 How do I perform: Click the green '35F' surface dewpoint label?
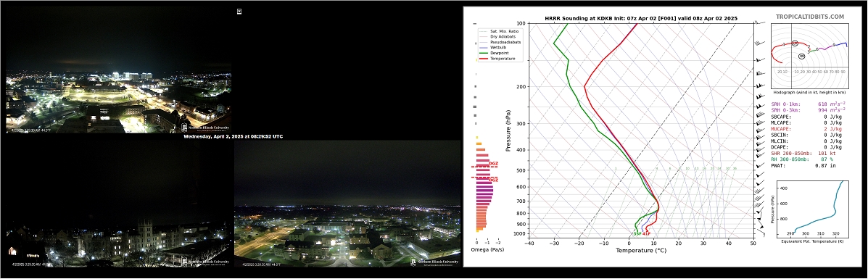tap(637, 233)
